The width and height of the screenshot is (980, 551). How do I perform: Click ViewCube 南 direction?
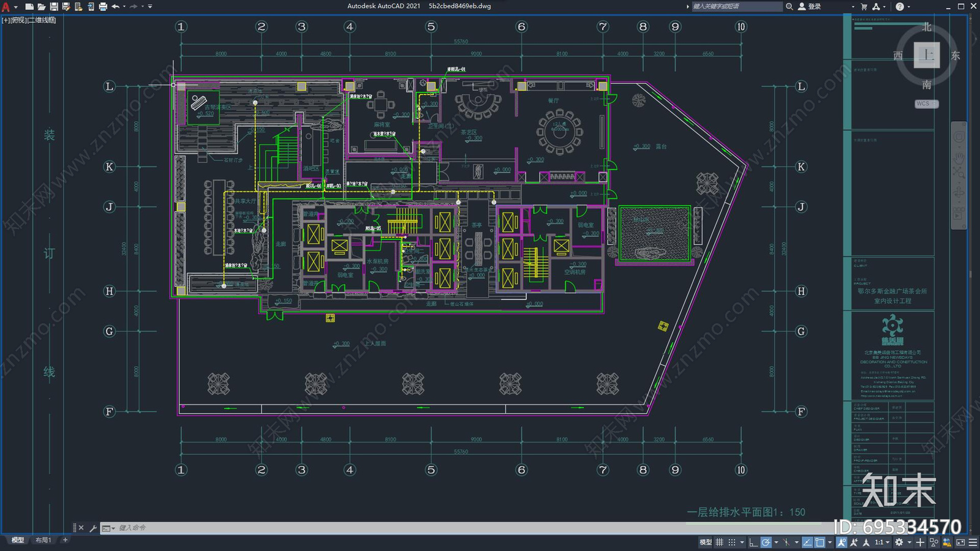[927, 84]
